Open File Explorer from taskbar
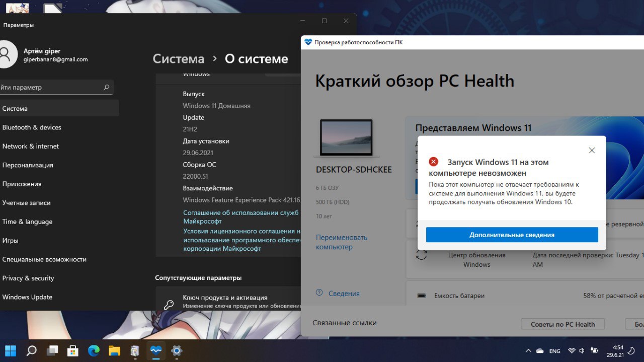Image resolution: width=644 pixels, height=362 pixels. 114,350
